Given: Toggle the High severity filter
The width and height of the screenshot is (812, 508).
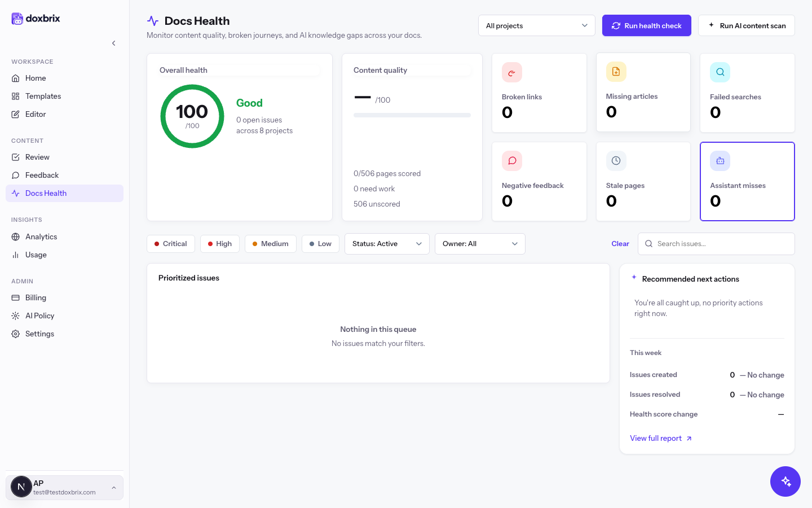Looking at the screenshot, I should tap(220, 244).
